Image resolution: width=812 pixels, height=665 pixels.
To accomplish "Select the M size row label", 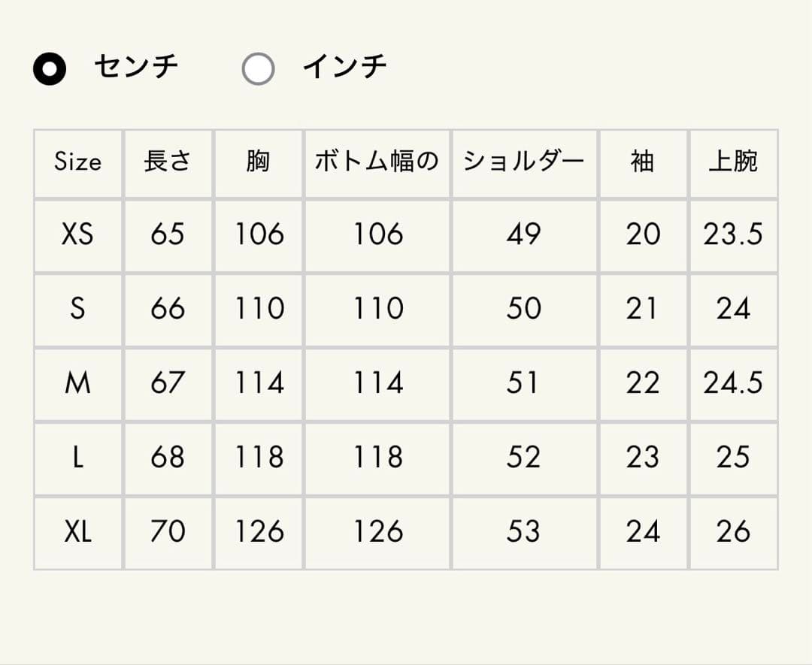I will [x=77, y=383].
